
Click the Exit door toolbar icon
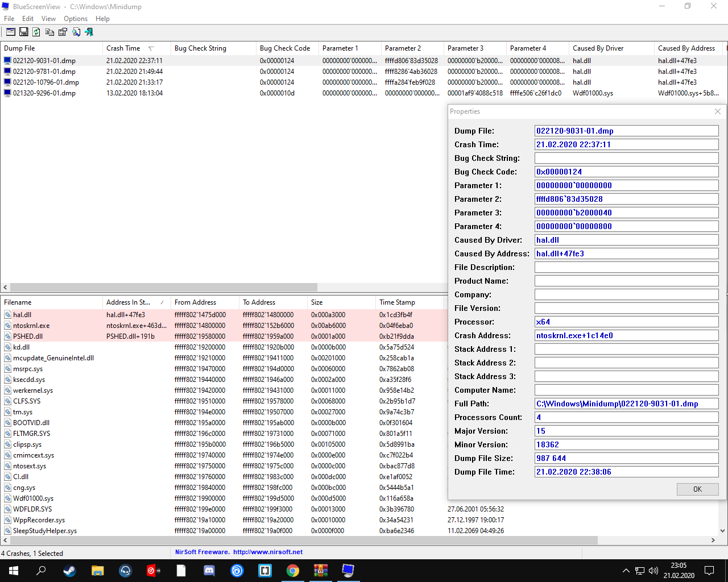(89, 32)
